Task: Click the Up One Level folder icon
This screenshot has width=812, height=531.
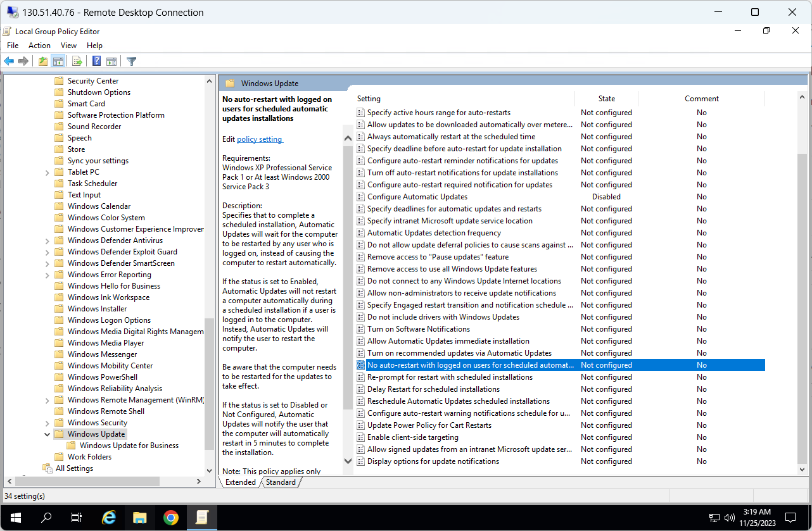Action: pyautogui.click(x=42, y=61)
